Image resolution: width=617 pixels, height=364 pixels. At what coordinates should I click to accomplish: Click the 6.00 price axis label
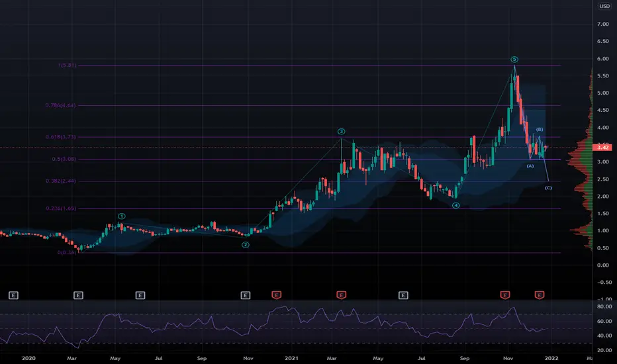[x=602, y=59]
